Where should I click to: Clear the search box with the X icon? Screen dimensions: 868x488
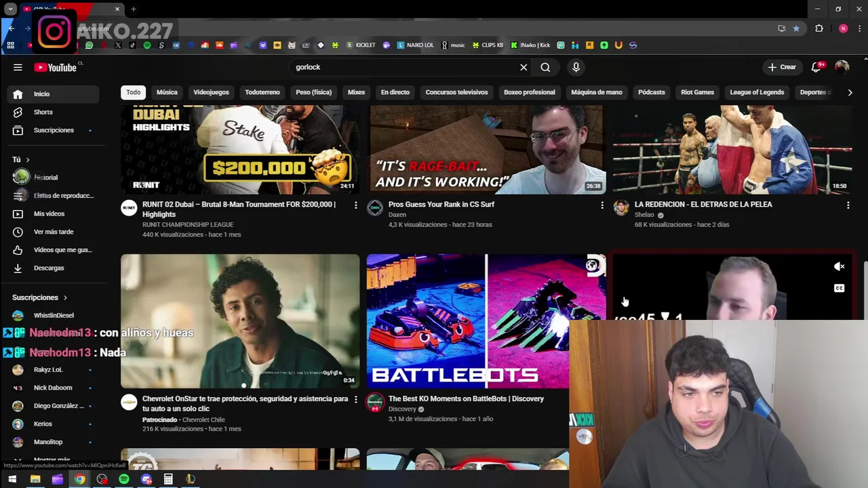[x=524, y=67]
